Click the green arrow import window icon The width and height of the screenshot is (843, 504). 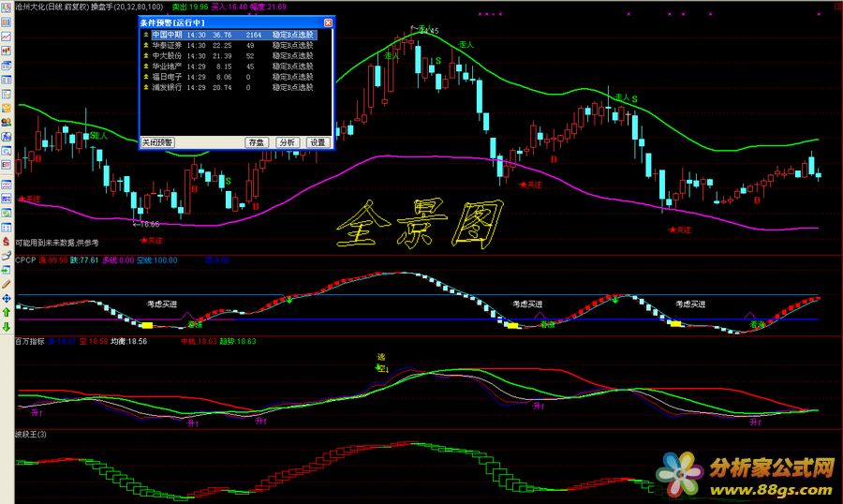(x=6, y=270)
